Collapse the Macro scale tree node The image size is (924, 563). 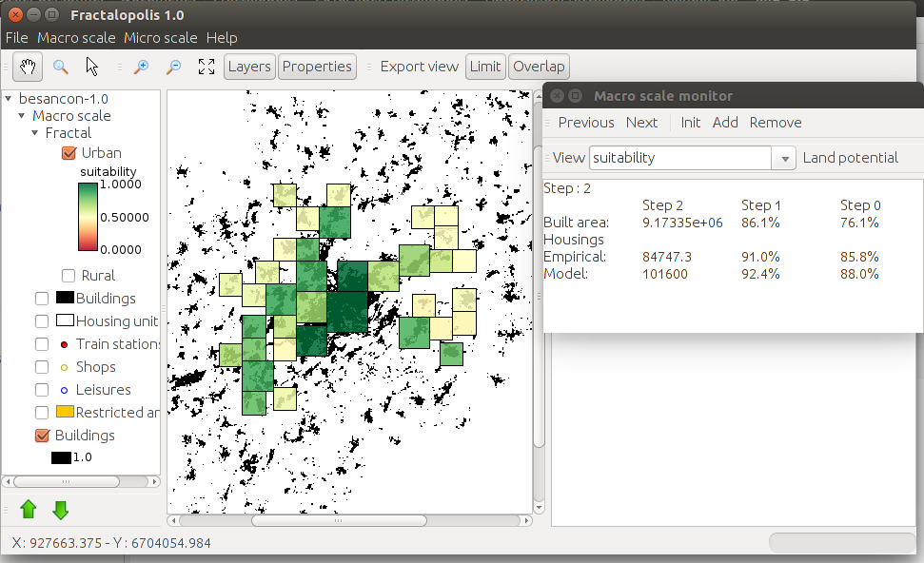[22, 115]
